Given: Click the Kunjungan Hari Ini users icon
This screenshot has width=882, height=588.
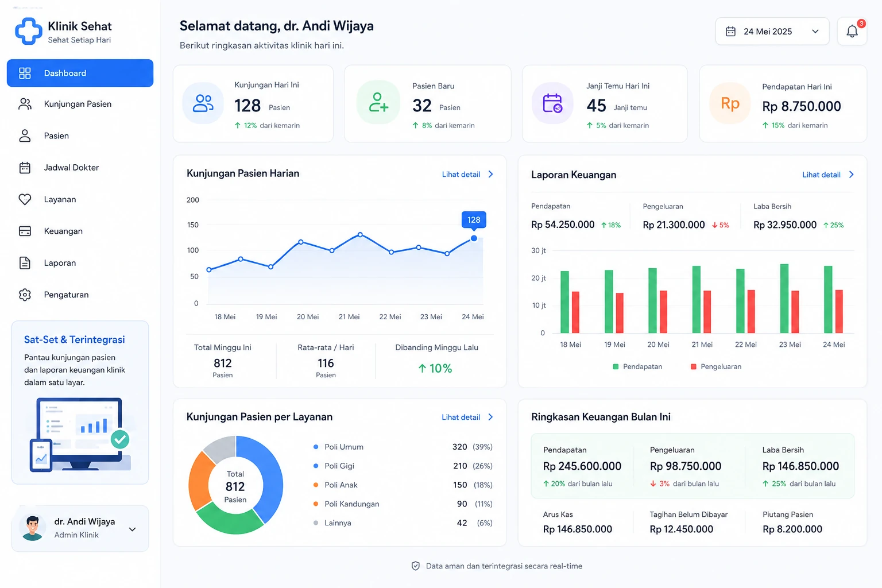Looking at the screenshot, I should (x=203, y=103).
